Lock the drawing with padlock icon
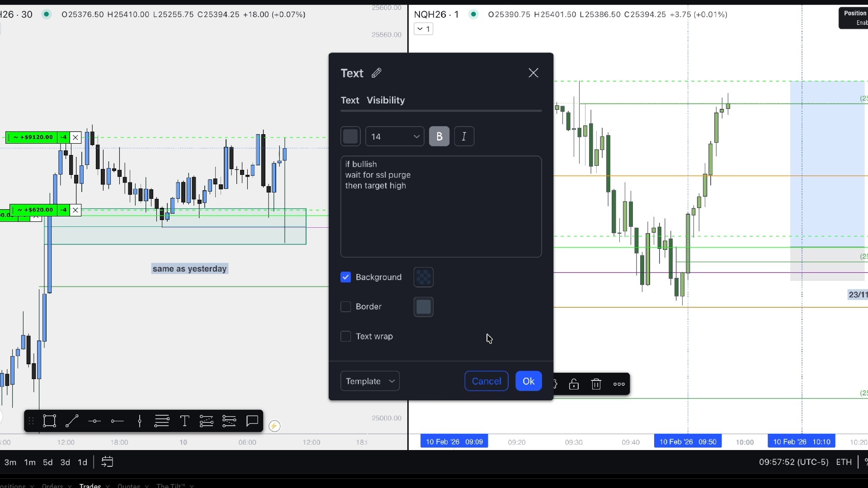This screenshot has height=488, width=868. tap(574, 384)
